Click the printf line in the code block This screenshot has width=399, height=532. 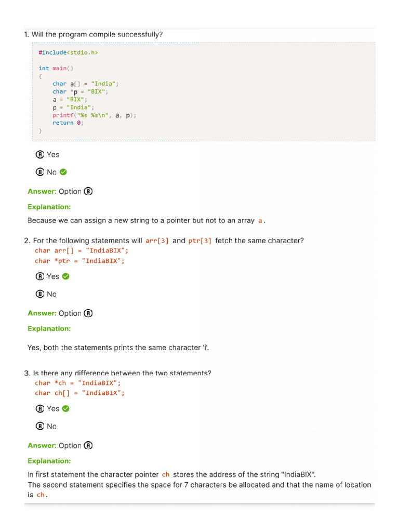coord(94,115)
